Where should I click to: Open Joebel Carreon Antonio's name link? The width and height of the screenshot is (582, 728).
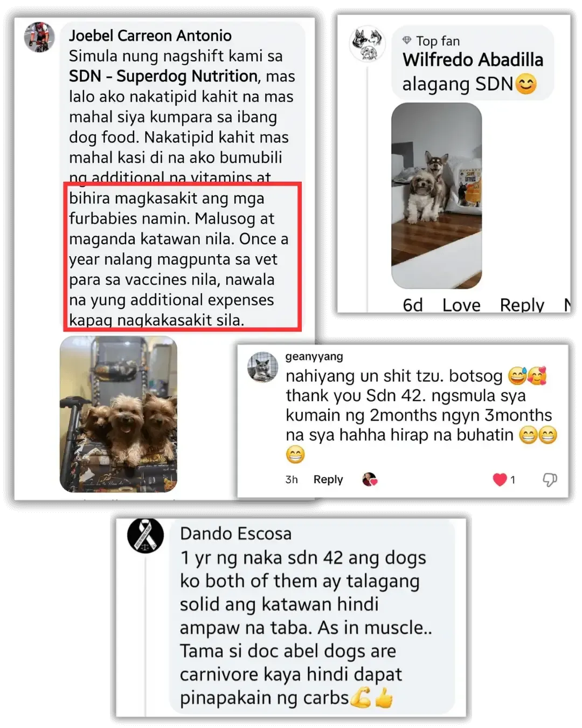pyautogui.click(x=150, y=36)
